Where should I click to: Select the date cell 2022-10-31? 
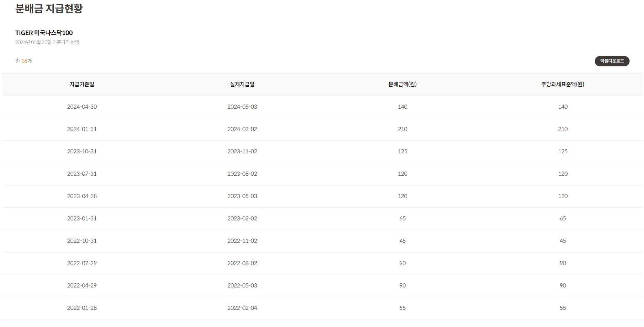tap(82, 241)
